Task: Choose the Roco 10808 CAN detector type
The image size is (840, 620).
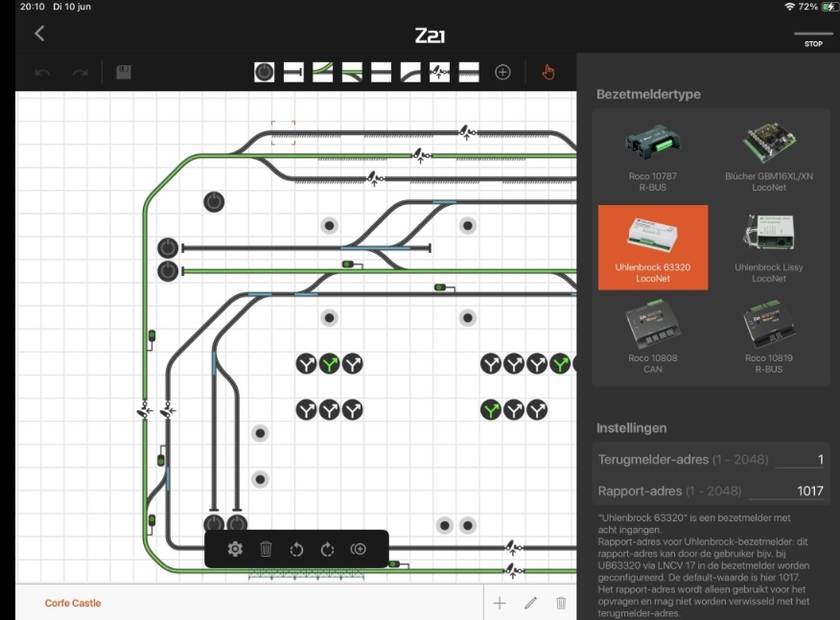Action: [x=652, y=338]
